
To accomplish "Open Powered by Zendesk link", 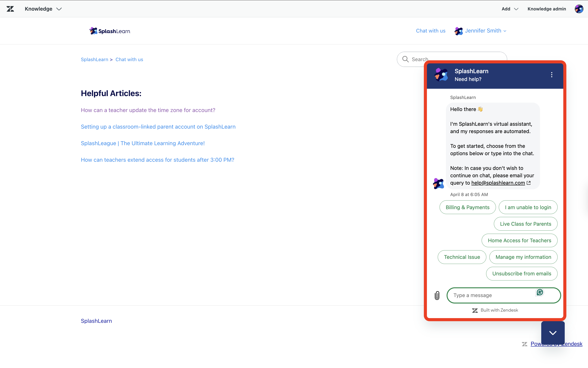I will (556, 344).
